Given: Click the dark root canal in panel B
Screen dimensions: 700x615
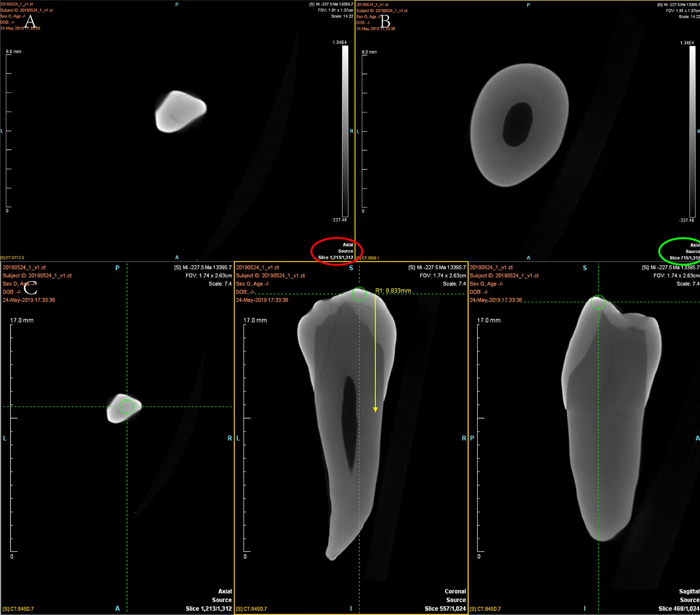Looking at the screenshot, I should 517,124.
